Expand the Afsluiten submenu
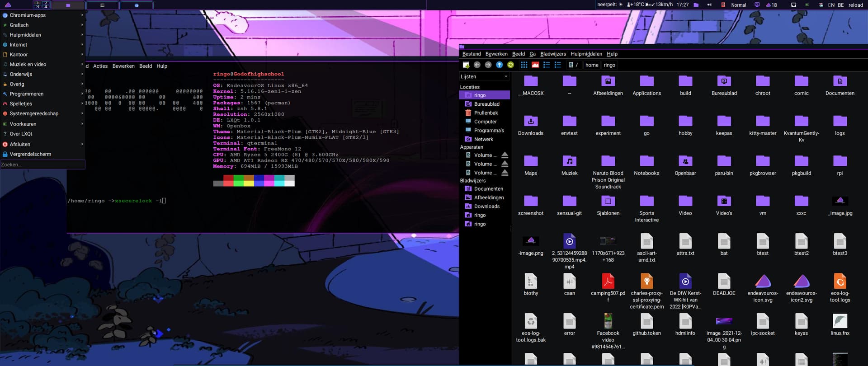This screenshot has height=366, width=868. (x=42, y=144)
